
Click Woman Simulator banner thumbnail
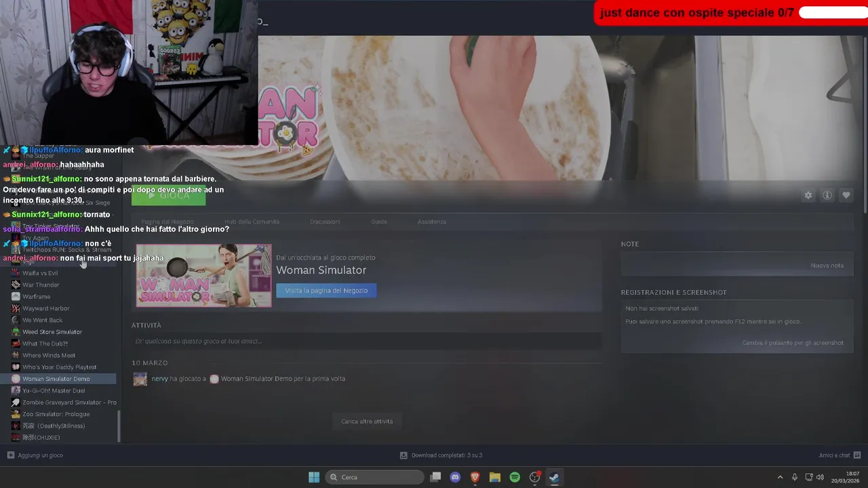(x=203, y=275)
